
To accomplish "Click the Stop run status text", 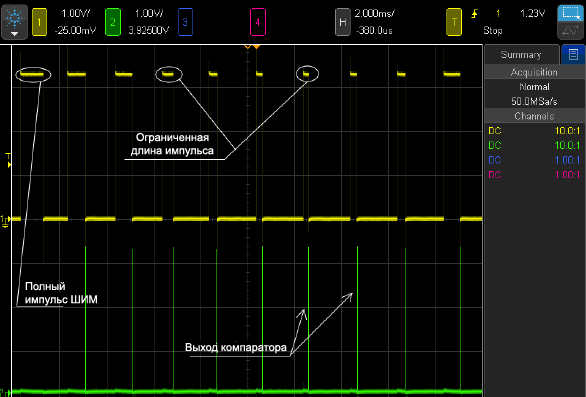I will click(493, 30).
